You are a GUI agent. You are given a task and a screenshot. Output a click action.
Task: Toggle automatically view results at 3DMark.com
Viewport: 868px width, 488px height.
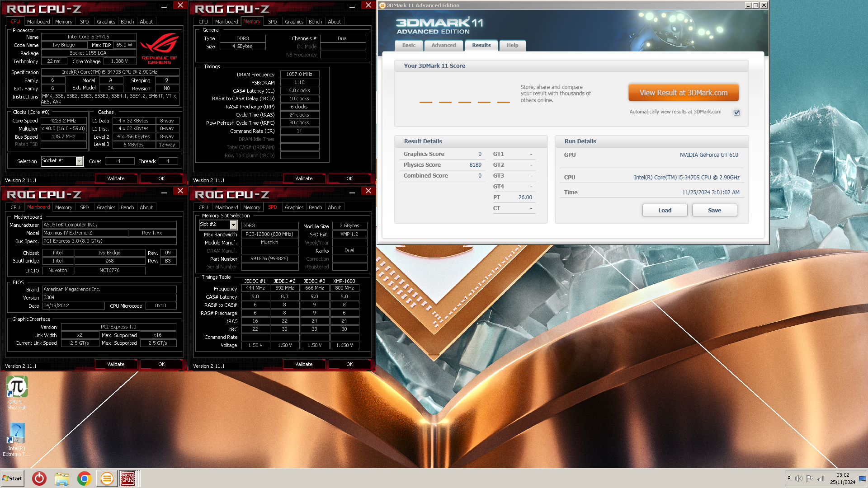pos(736,113)
